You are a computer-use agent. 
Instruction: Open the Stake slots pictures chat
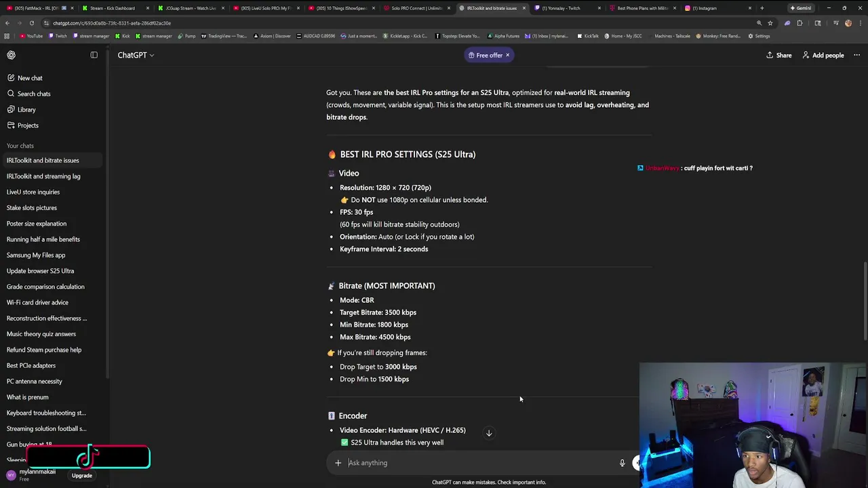coord(53,207)
